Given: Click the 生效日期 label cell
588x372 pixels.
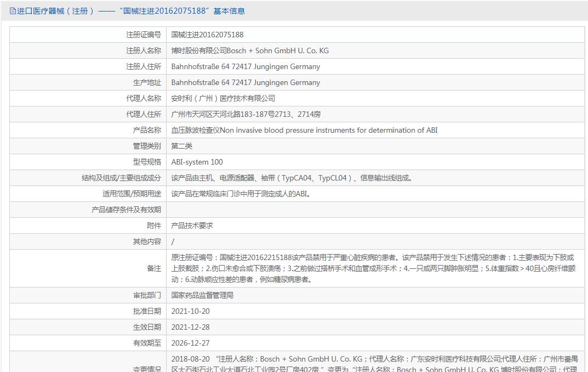Looking at the screenshot, I should click(88, 328).
